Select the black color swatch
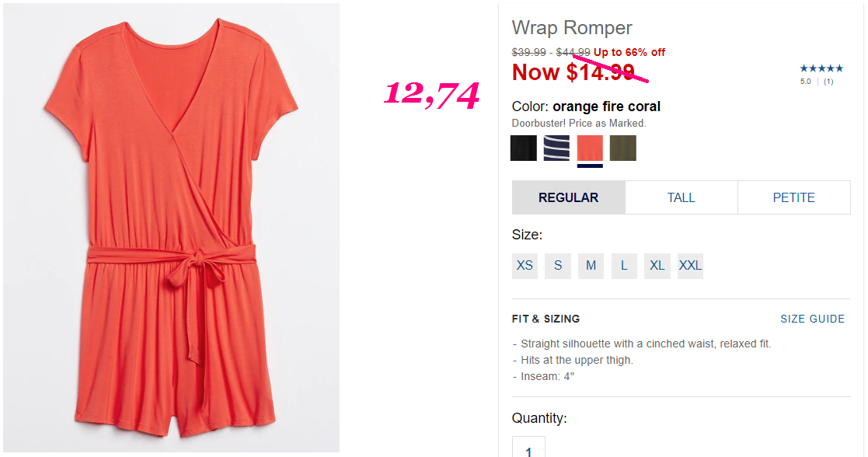This screenshot has width=868, height=457. pos(523,148)
